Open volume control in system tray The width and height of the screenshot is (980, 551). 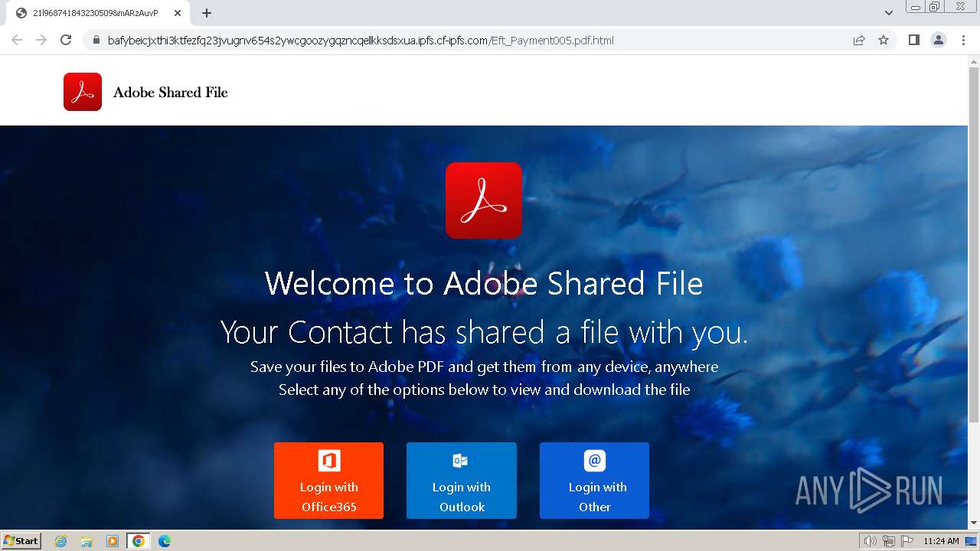[x=871, y=541]
